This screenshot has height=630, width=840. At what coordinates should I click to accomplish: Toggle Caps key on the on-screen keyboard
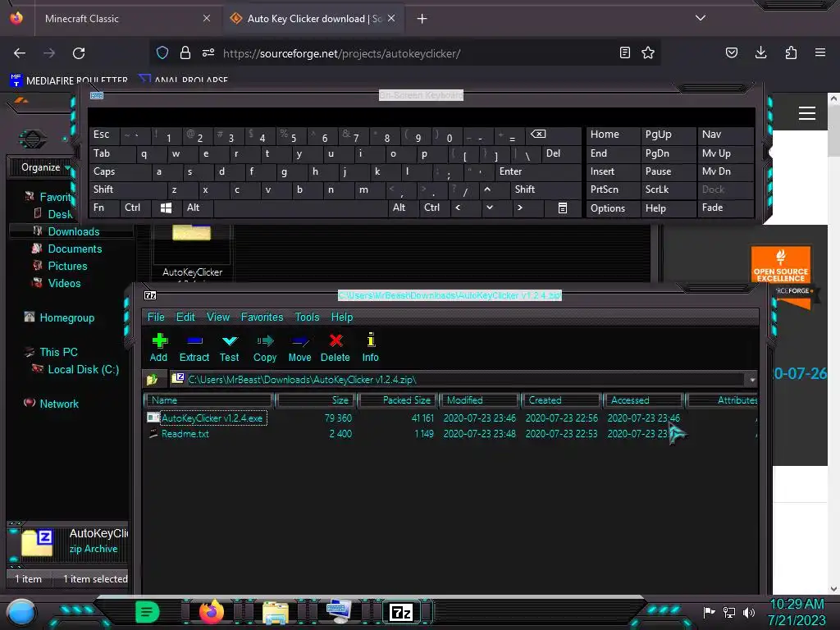click(120, 171)
